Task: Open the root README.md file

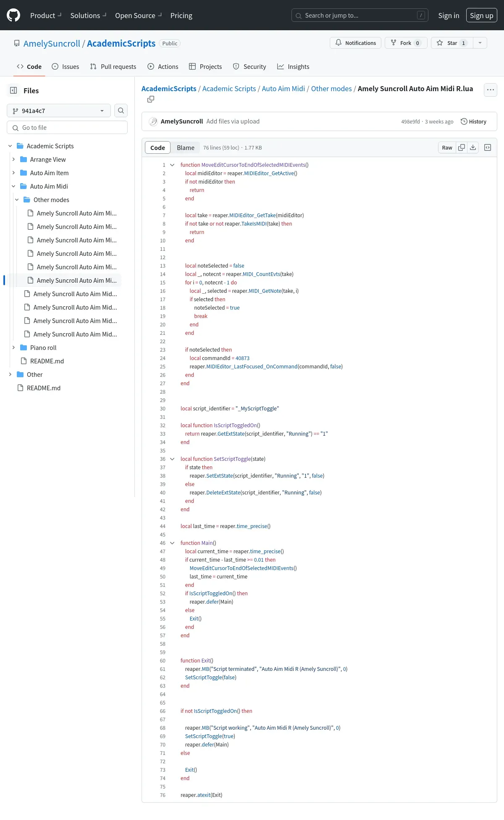Action: point(44,388)
